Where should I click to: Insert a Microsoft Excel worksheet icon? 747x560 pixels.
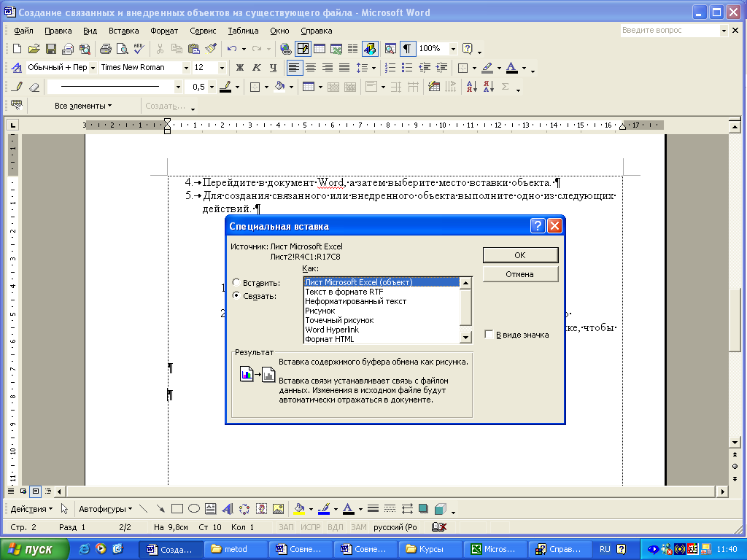[x=336, y=49]
